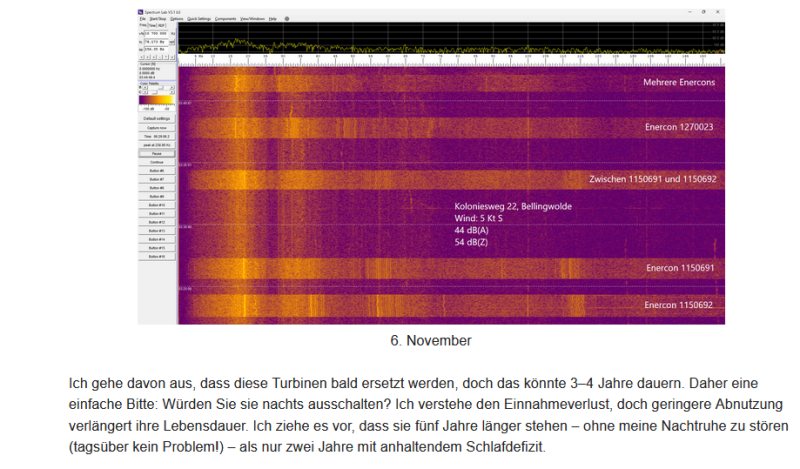Click the 'Enercon 1150692' label
The height and width of the screenshot is (469, 800).
pos(678,305)
